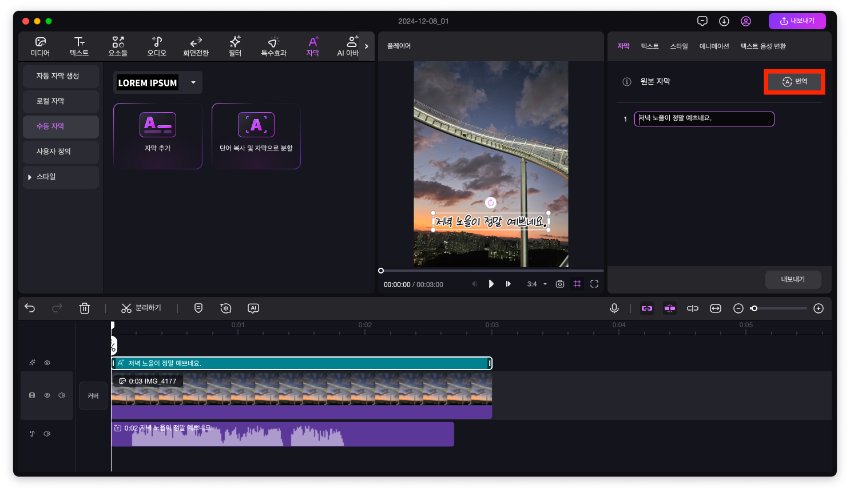This screenshot has height=492, width=850.
Task: Open the 특수효과 effects tab
Action: [274, 47]
